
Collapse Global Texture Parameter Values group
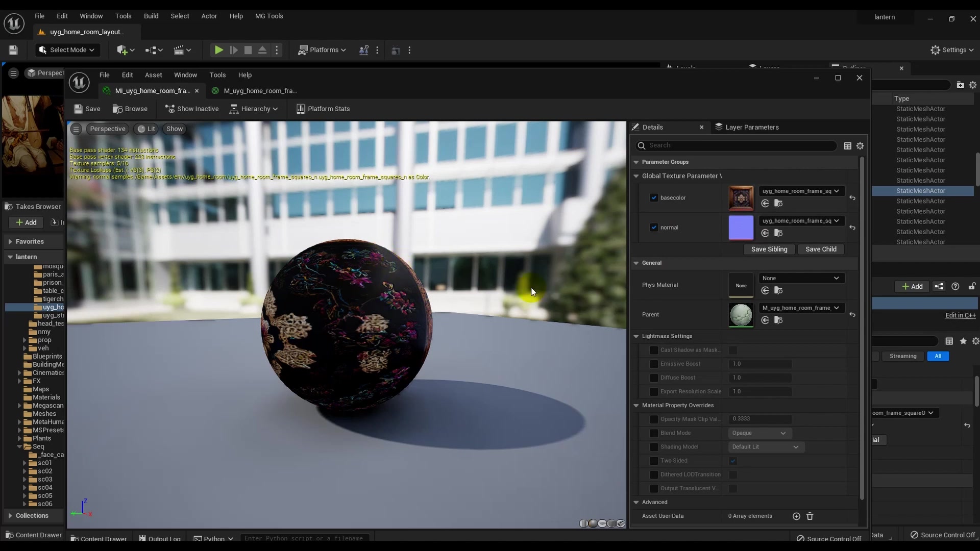point(636,176)
